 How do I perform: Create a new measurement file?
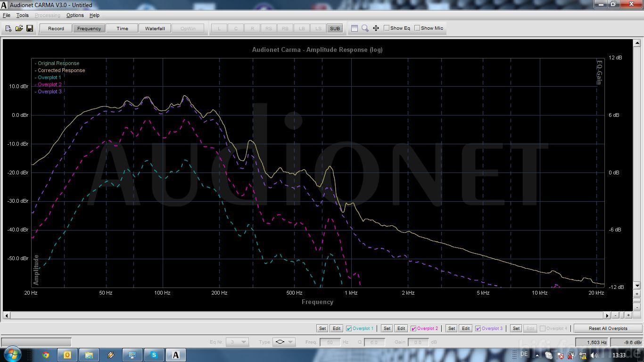coord(8,28)
